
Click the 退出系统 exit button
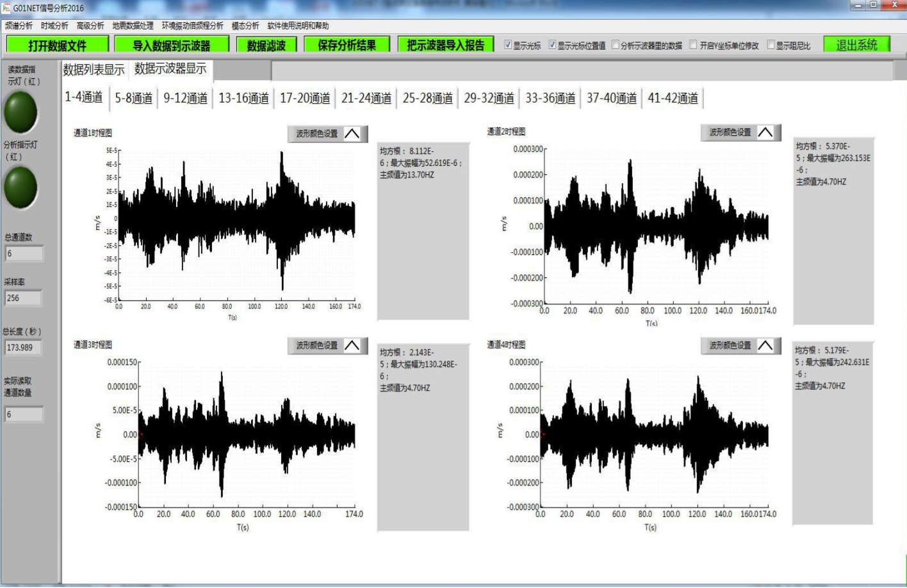(x=856, y=45)
